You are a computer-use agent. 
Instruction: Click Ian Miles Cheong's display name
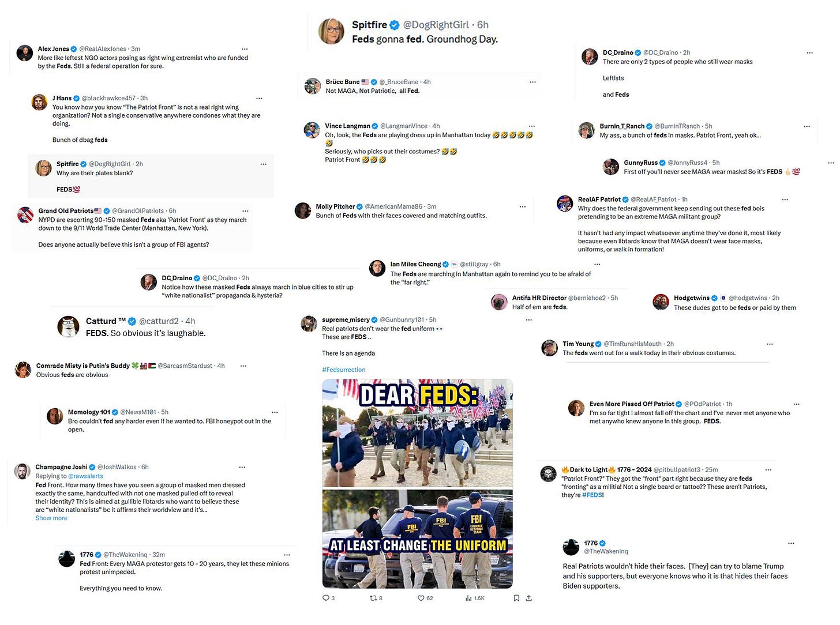pos(415,264)
